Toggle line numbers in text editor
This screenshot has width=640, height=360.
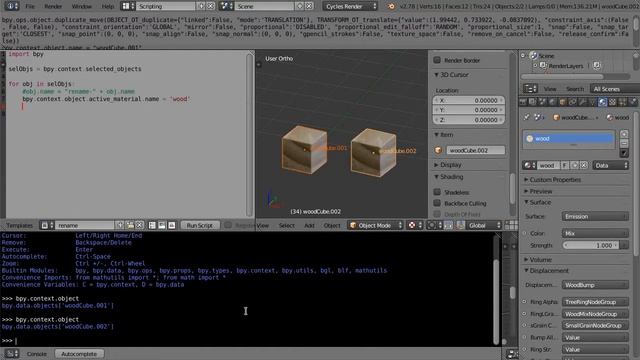[x=152, y=225]
